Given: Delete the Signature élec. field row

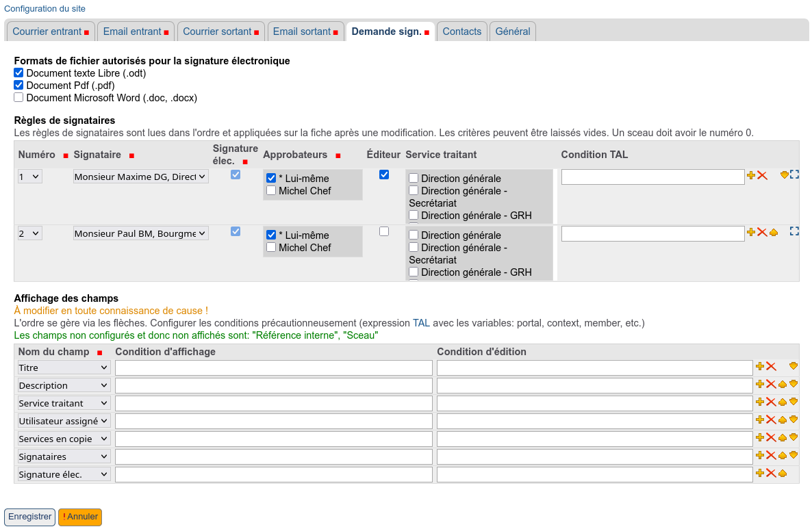Looking at the screenshot, I should (x=771, y=473).
